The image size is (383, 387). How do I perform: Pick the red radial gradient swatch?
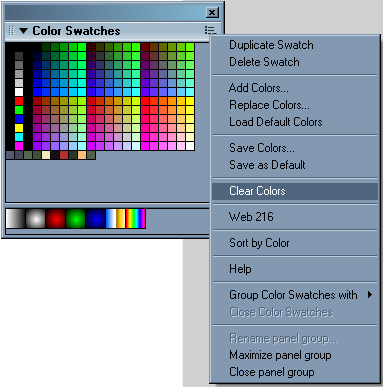56,219
